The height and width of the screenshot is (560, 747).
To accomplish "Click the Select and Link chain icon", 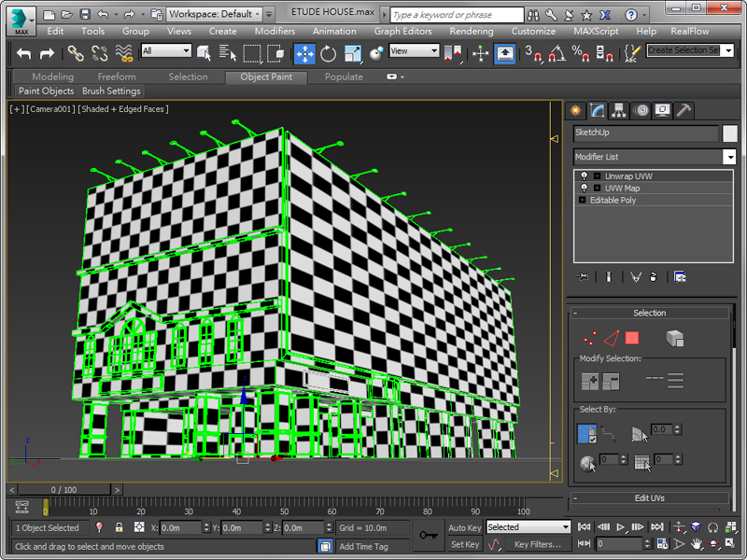I will click(76, 53).
